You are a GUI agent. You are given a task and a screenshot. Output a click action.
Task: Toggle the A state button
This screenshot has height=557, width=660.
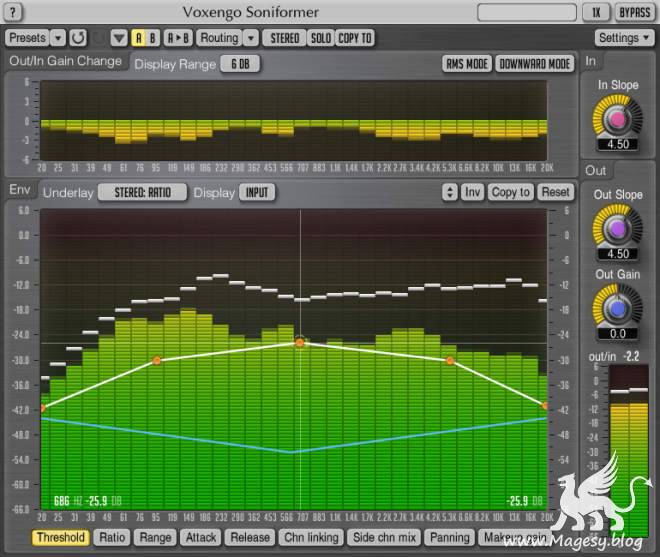coord(138,38)
